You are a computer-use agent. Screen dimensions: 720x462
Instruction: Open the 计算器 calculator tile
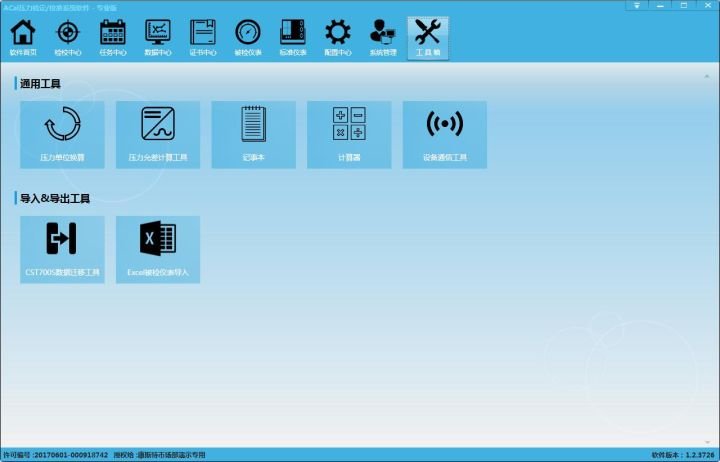(349, 135)
